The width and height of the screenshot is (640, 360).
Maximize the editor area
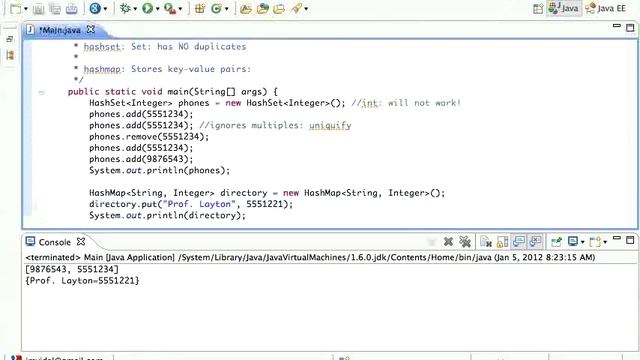[x=630, y=28]
